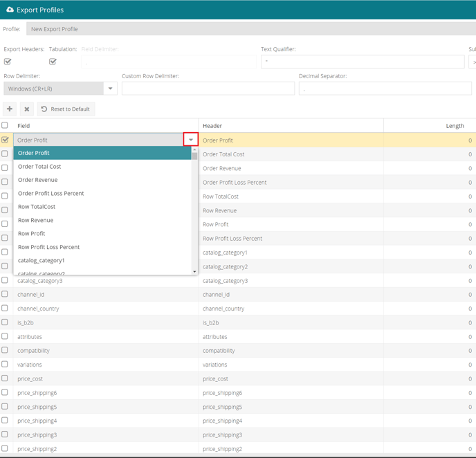
Task: Pick Row Profit Loss Percent option
Action: point(102,247)
